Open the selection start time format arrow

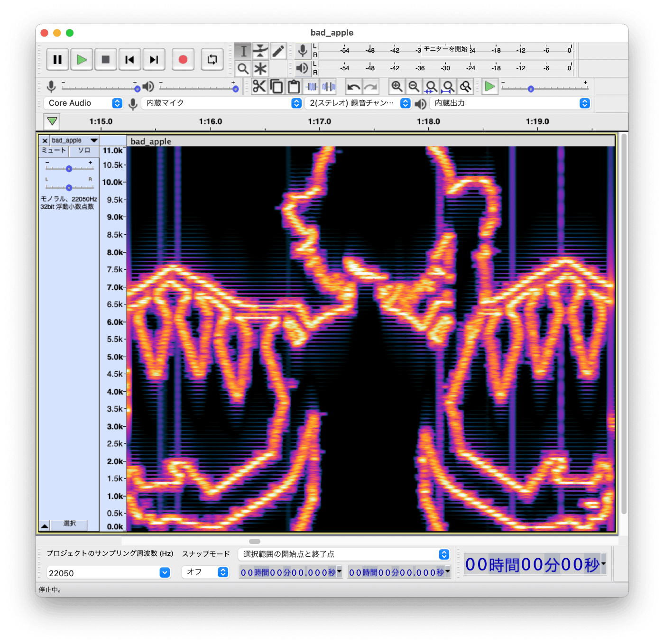pyautogui.click(x=340, y=571)
